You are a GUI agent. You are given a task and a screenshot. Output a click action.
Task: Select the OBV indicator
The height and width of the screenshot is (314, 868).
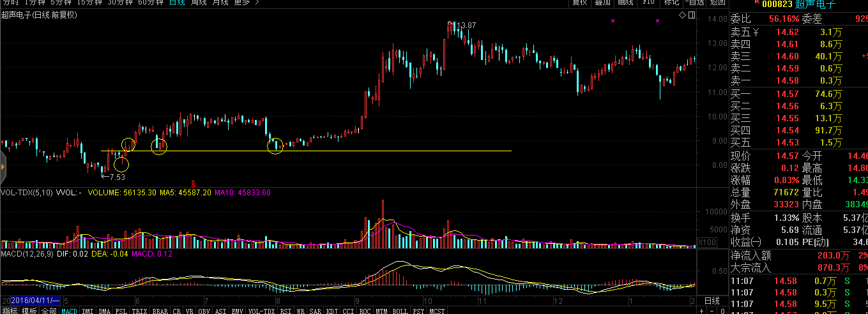[205, 311]
